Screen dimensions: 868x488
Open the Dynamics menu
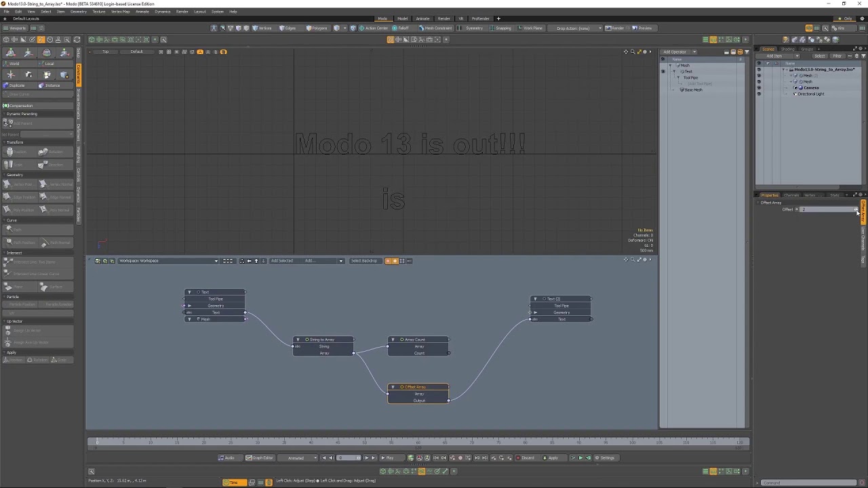163,12
